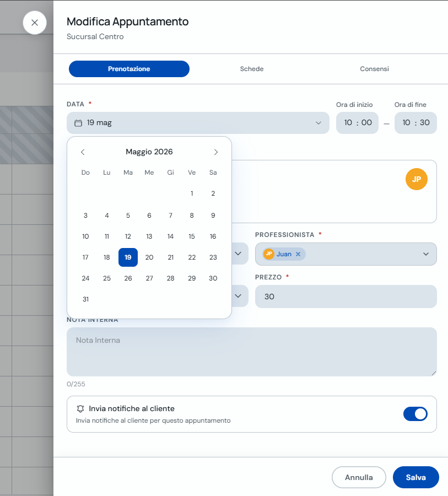Expand the Professionista dropdown arrow

pyautogui.click(x=426, y=254)
